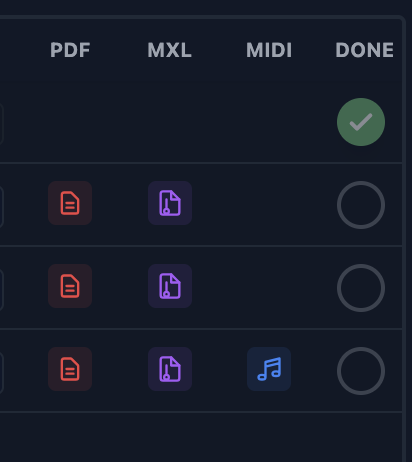Click the MXL column header
The image size is (412, 462).
170,50
